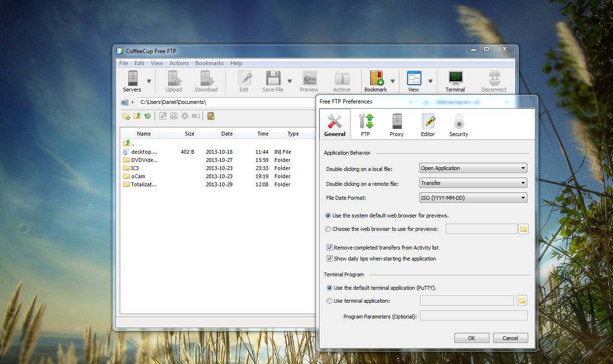The image size is (613, 364).
Task: Switch to the Security preferences tab
Action: click(x=459, y=125)
